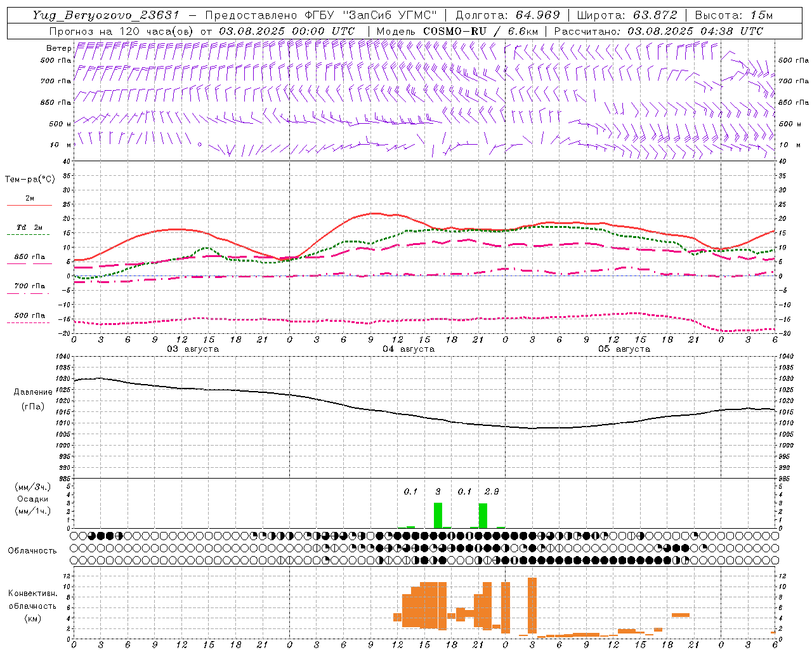This screenshot has width=812, height=650.
Task: Click the Широта: 63.872 value
Action: tap(627, 15)
